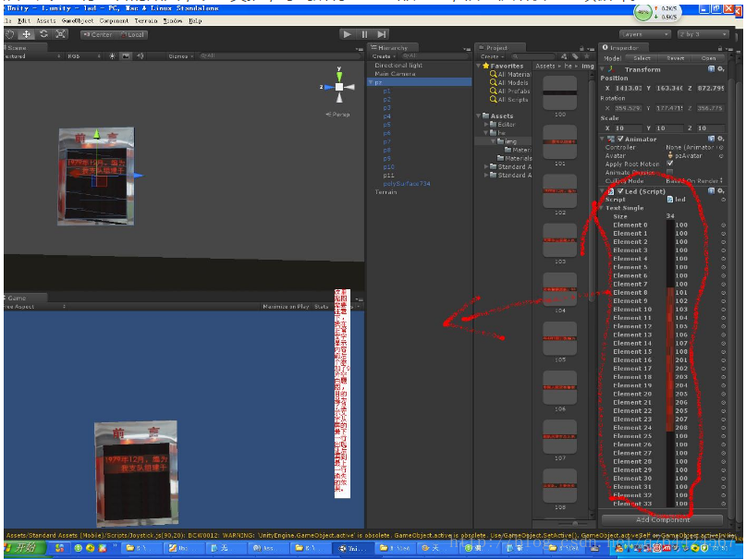Open the Led (Script) gear menu
746x560 pixels.
click(x=721, y=190)
